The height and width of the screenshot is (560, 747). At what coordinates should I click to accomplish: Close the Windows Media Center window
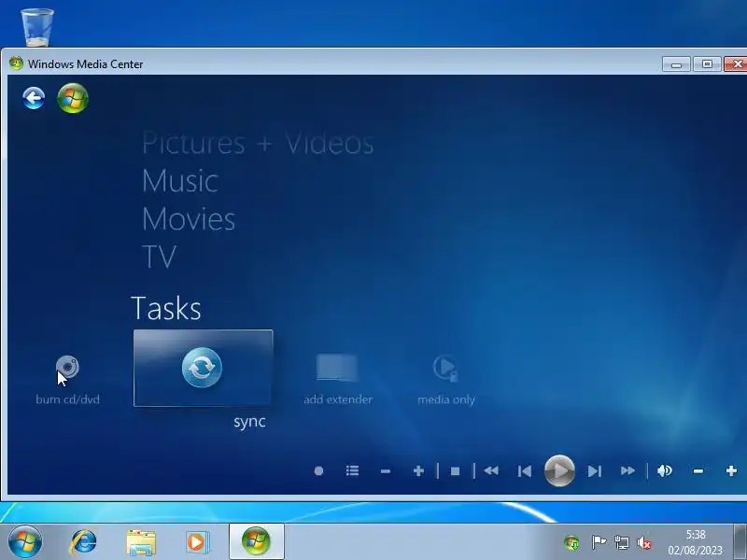(x=736, y=63)
